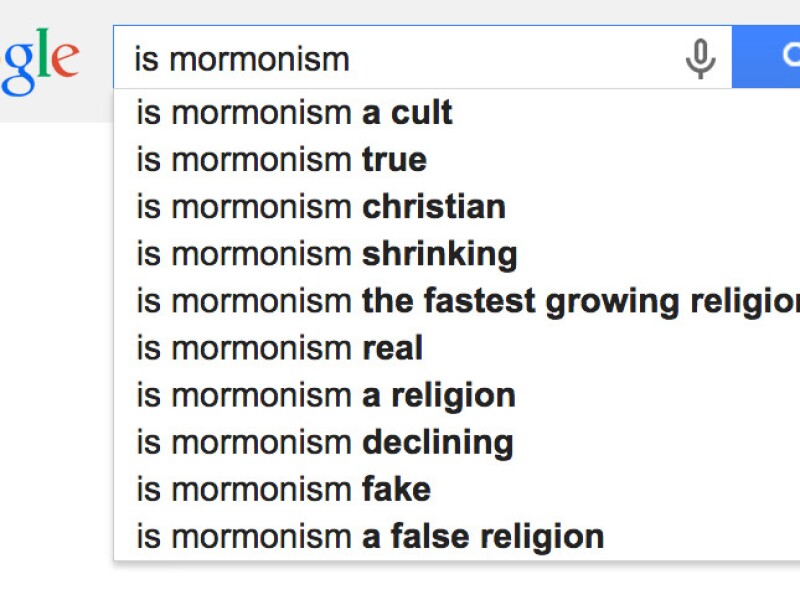Choose the 'is mormonism fake' suggestion
This screenshot has width=800, height=600.
point(283,489)
